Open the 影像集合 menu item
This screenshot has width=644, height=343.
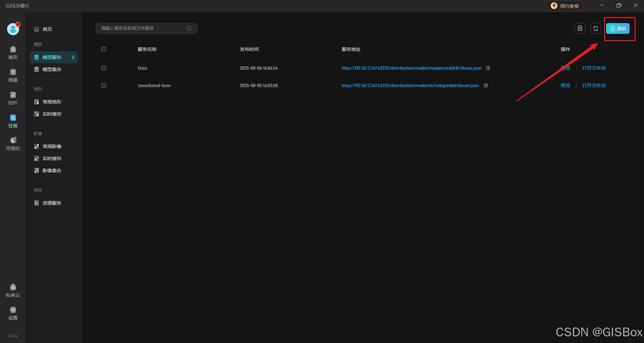tap(54, 170)
